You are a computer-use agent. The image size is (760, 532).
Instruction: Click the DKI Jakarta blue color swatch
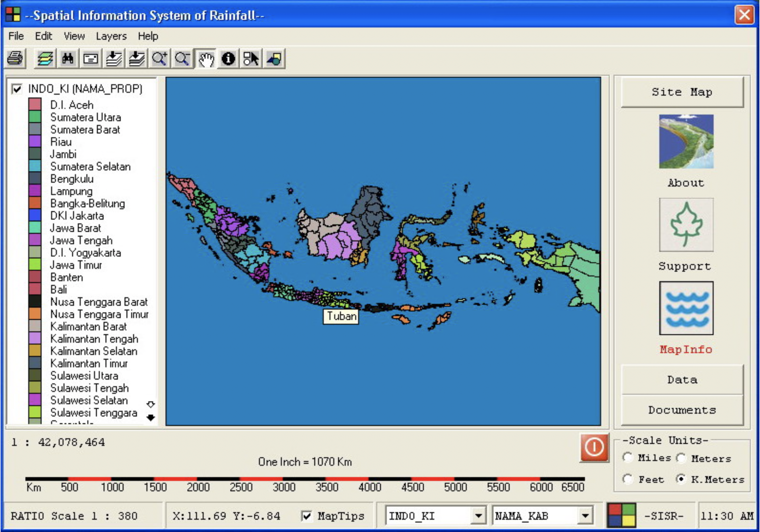coord(35,215)
